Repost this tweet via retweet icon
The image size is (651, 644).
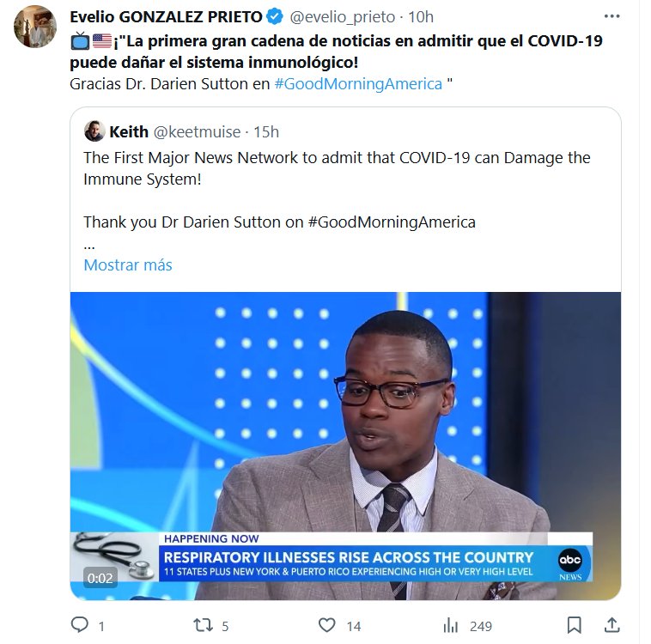coord(203,625)
